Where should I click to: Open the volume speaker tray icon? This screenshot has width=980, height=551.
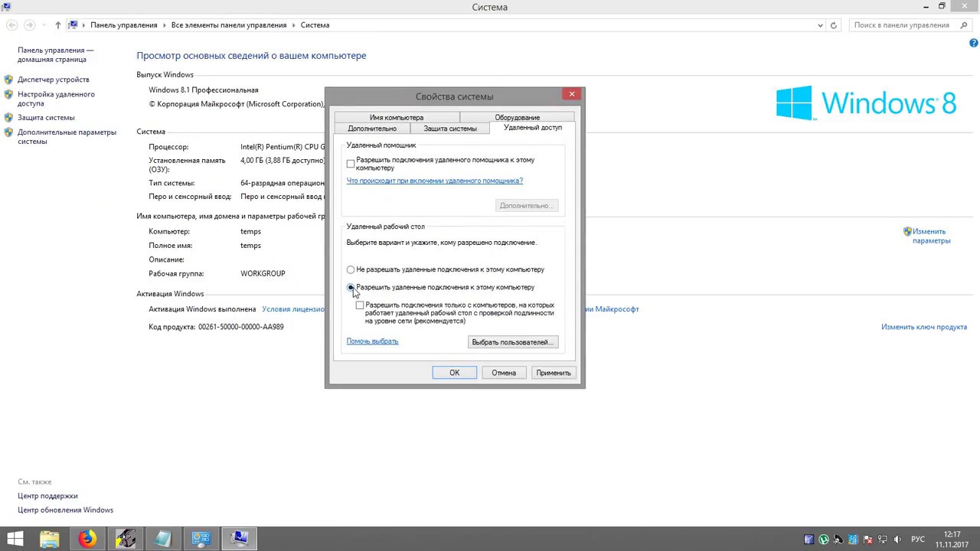(897, 540)
